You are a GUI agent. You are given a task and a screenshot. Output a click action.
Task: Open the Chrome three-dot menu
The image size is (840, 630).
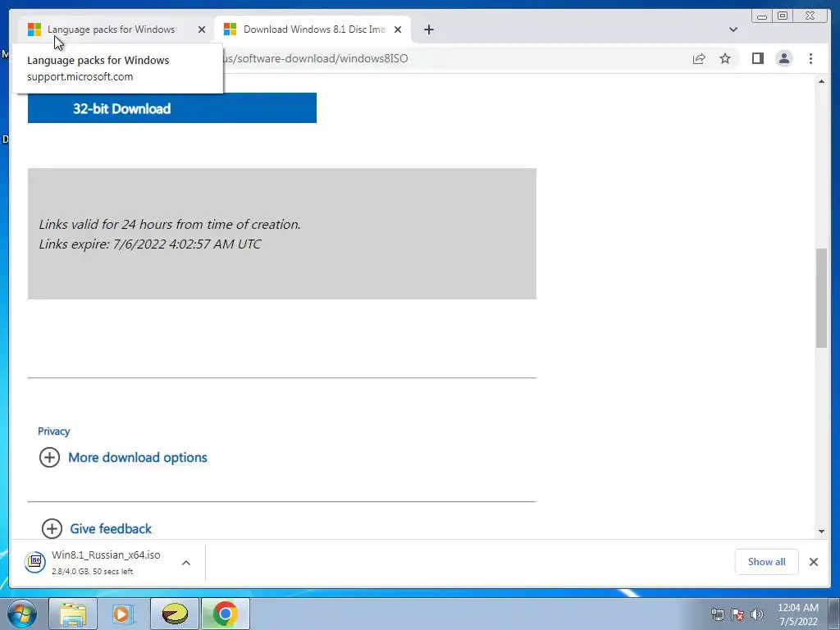pyautogui.click(x=810, y=58)
